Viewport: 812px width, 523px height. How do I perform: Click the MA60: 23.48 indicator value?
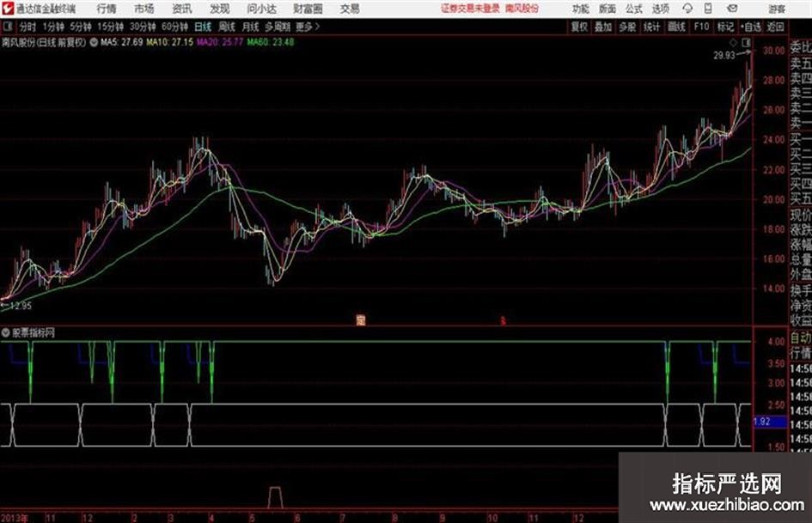click(271, 42)
